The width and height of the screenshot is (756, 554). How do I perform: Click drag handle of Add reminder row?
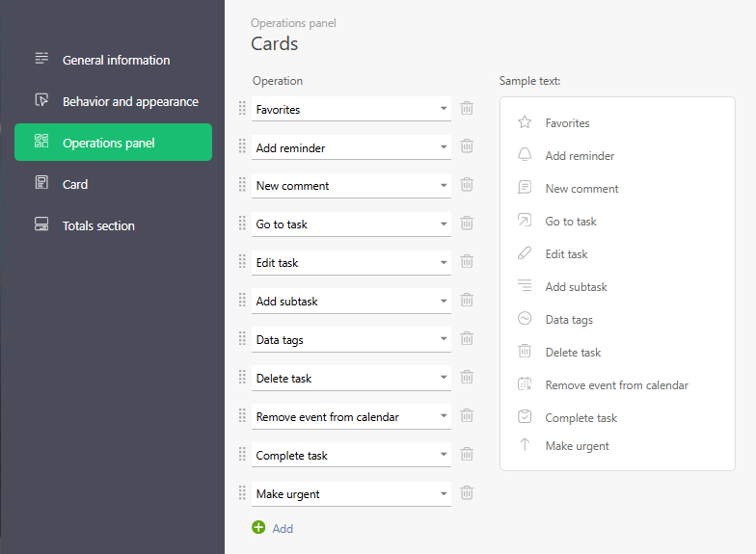point(243,146)
